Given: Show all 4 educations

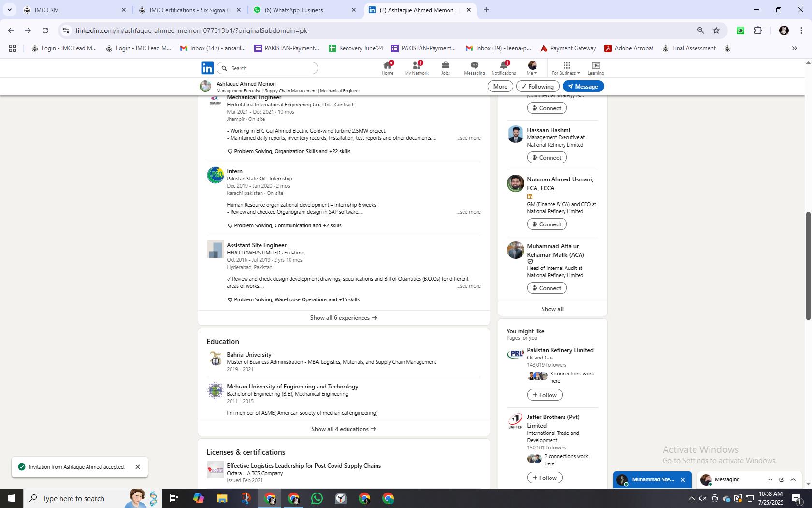Looking at the screenshot, I should click(344, 429).
